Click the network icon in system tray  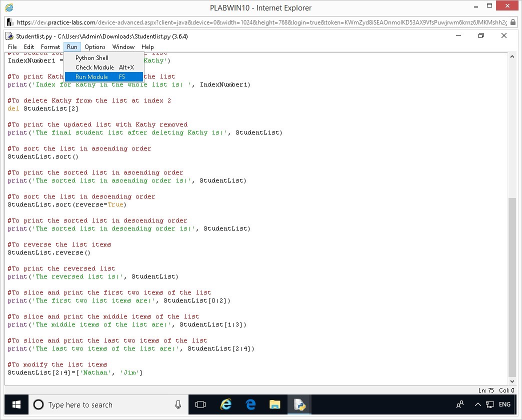coord(490,404)
